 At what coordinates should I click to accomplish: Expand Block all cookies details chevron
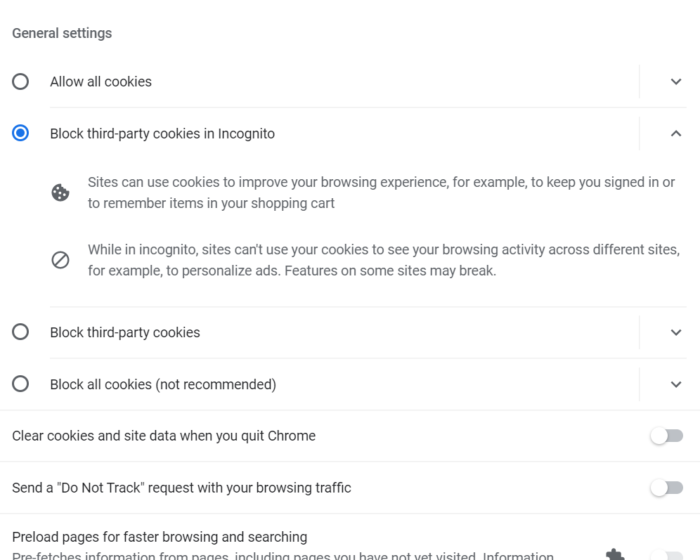tap(676, 384)
